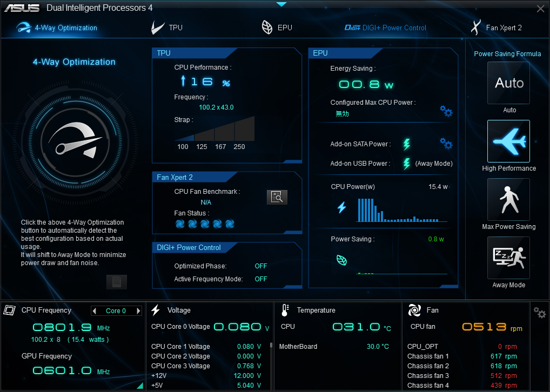Select the High Performance airplane mode

coord(508,141)
